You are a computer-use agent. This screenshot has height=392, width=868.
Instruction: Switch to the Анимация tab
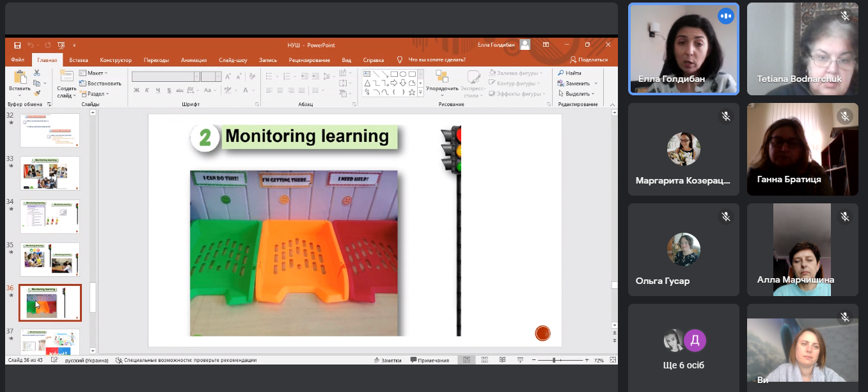tap(194, 60)
